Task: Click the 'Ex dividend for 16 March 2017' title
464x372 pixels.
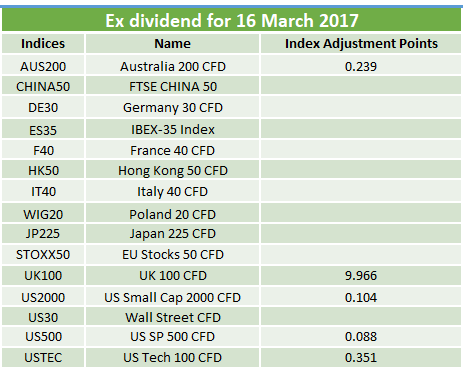Action: click(232, 20)
